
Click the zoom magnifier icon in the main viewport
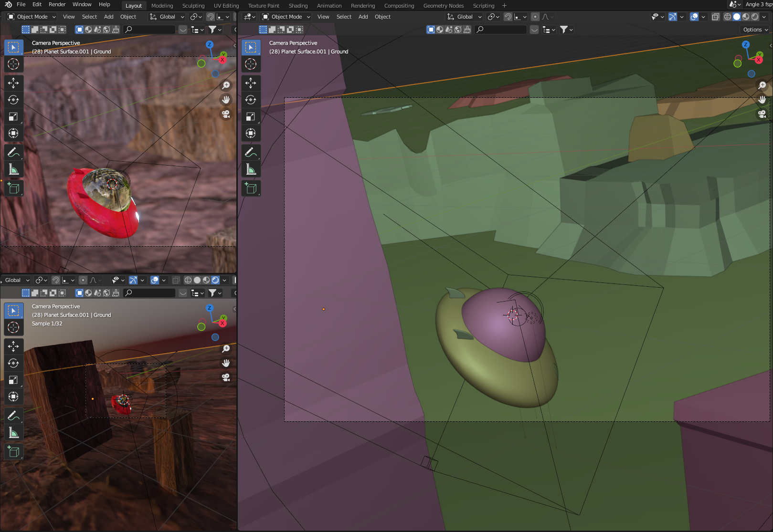click(762, 85)
